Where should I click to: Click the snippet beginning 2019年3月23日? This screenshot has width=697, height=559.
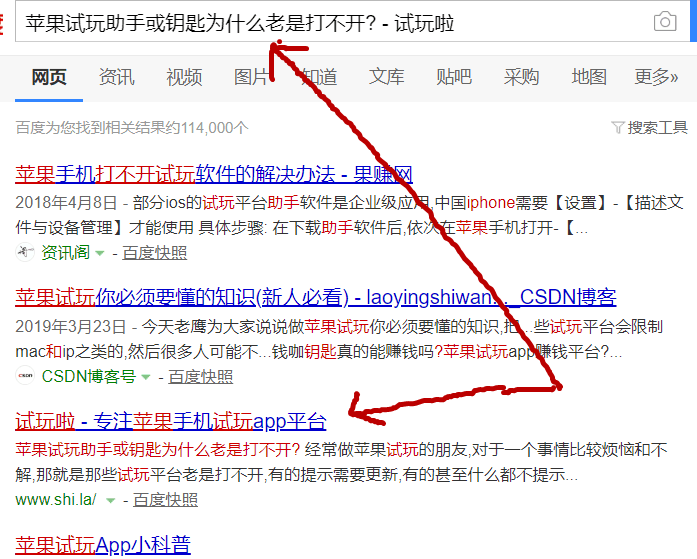pyautogui.click(x=339, y=339)
